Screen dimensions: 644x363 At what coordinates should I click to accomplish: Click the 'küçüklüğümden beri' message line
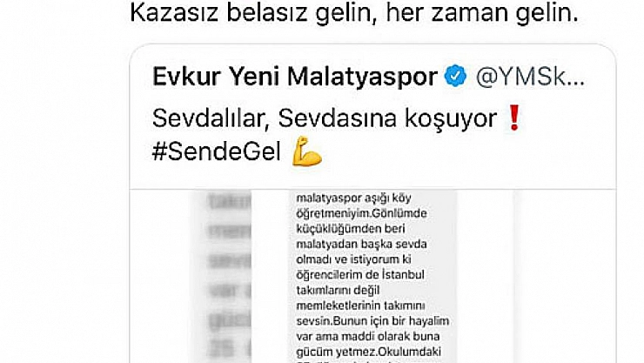pos(351,229)
